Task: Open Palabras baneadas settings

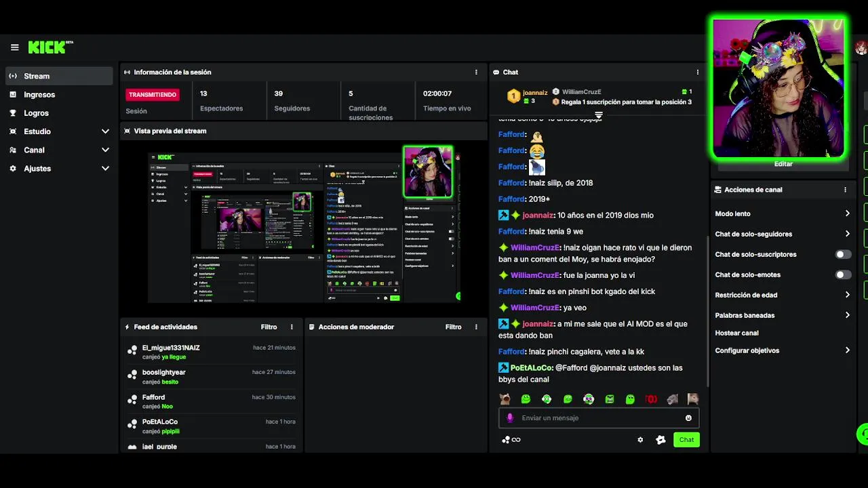Action: pyautogui.click(x=782, y=315)
